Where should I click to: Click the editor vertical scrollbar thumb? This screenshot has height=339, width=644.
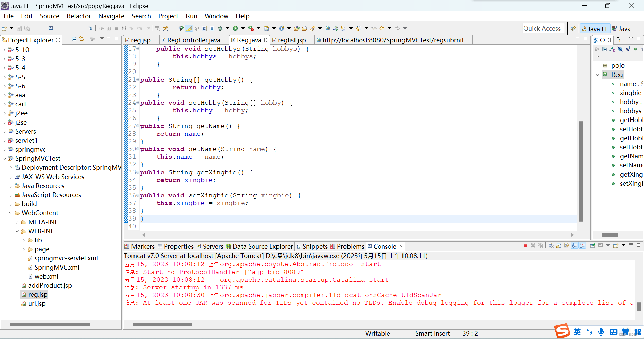pos(581,171)
